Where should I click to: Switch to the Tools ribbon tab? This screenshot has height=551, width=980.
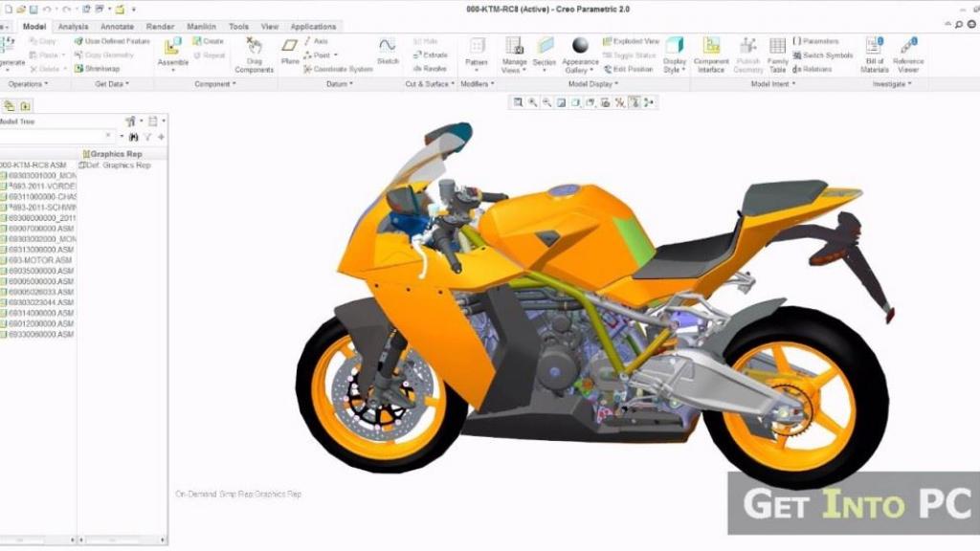[238, 26]
